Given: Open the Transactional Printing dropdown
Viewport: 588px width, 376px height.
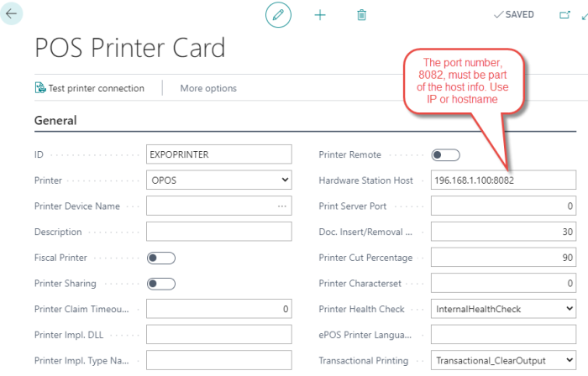Looking at the screenshot, I should pyautogui.click(x=503, y=361).
